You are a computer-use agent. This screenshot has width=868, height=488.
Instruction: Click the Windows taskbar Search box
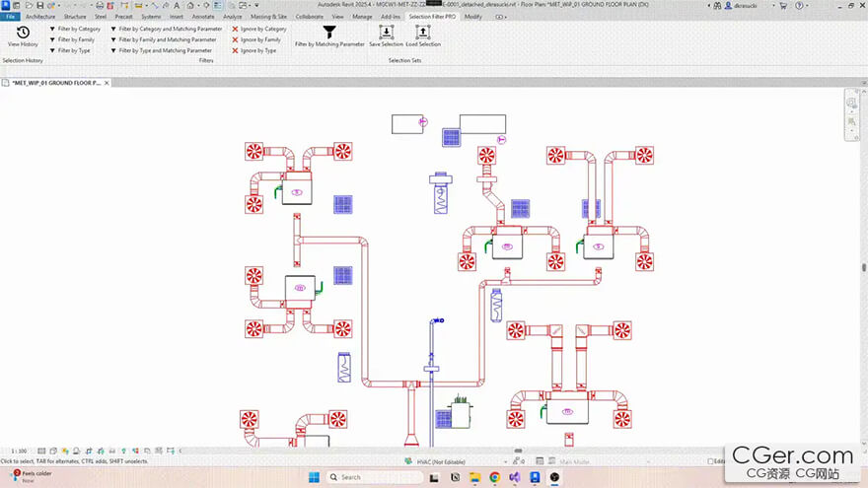pyautogui.click(x=374, y=477)
